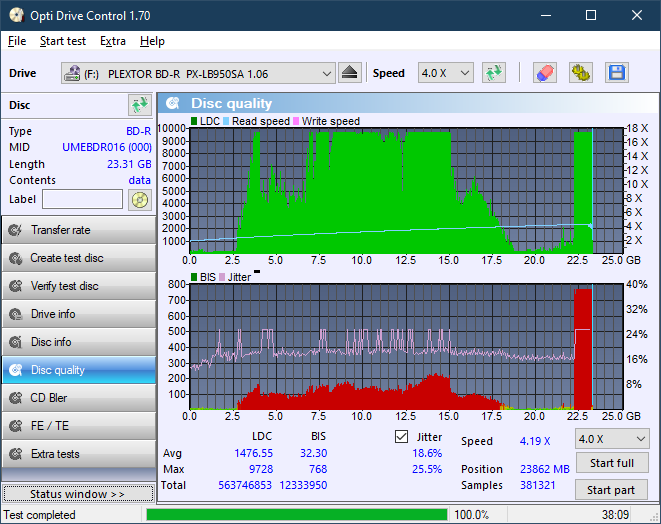Click the Write speed pink legend swatch
The height and width of the screenshot is (524, 661).
(x=296, y=121)
